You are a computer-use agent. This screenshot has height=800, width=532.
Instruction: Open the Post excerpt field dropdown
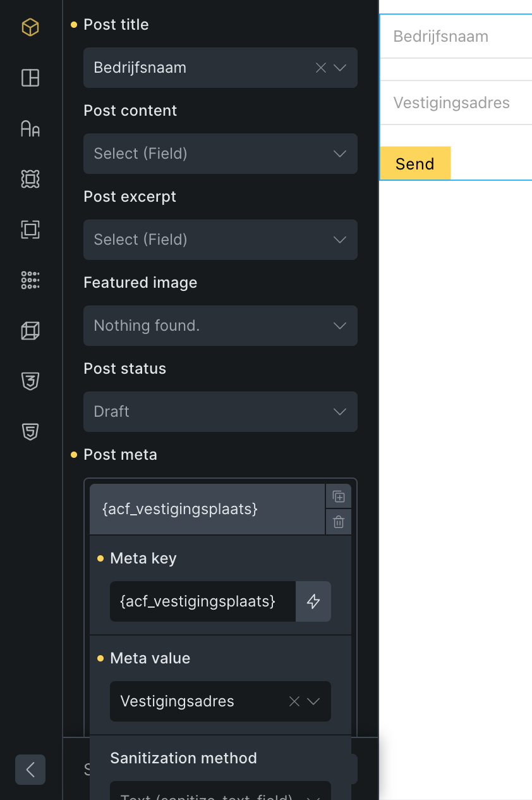click(x=220, y=240)
